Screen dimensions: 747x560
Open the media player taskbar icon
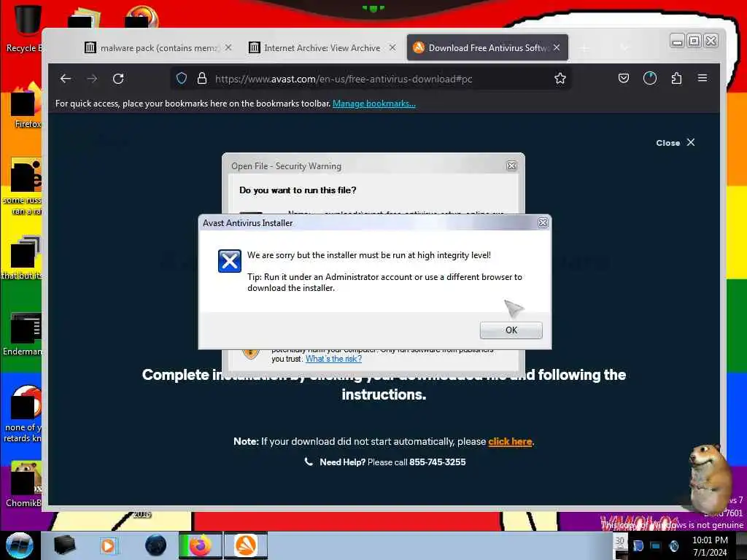point(108,545)
